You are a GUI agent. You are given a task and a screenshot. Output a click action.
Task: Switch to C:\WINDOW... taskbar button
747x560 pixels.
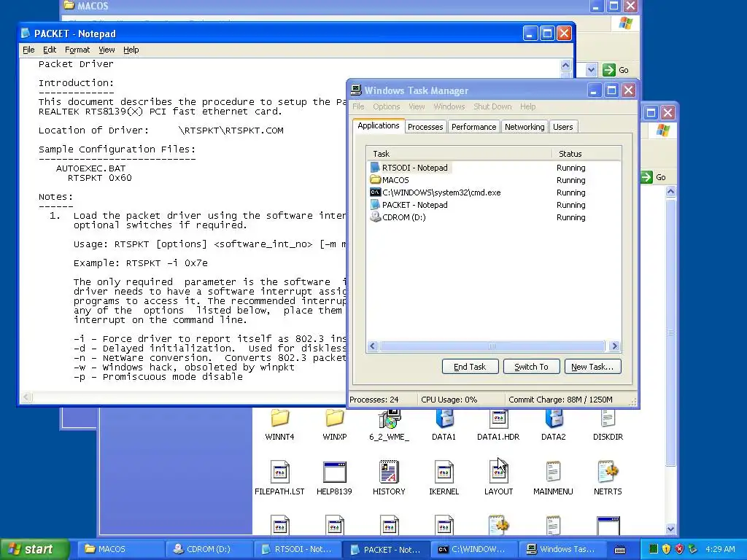pyautogui.click(x=474, y=549)
